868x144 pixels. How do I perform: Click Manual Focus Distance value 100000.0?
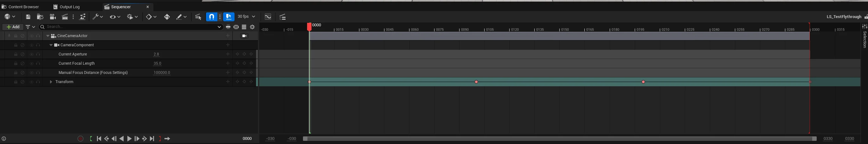162,73
